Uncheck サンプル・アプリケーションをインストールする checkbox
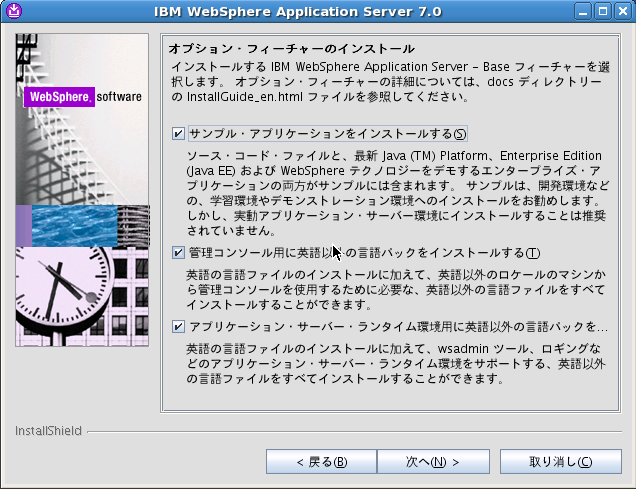This screenshot has width=636, height=489. [178, 133]
